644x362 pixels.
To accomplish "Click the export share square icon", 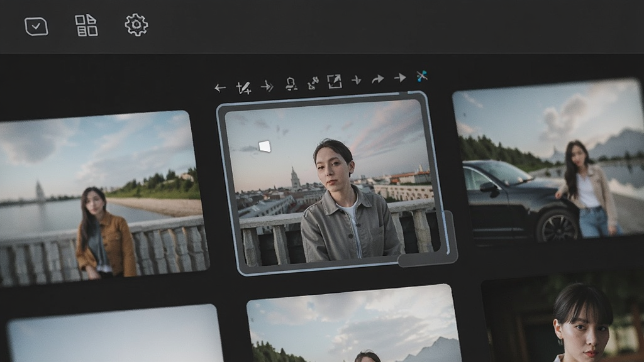I will (335, 81).
